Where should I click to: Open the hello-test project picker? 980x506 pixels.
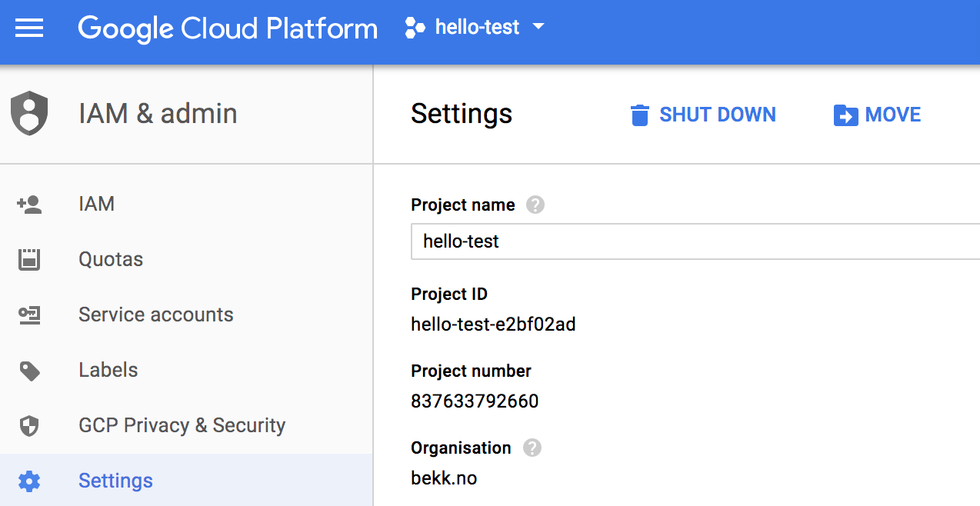[475, 28]
